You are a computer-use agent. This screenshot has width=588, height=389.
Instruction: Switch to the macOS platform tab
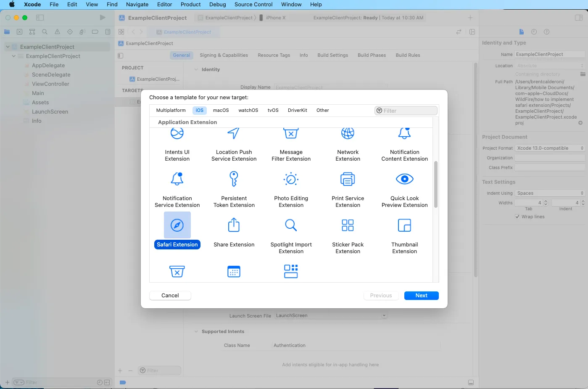[x=221, y=110]
